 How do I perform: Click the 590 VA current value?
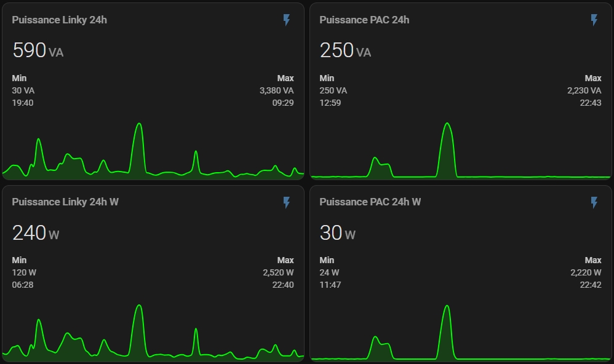(x=38, y=50)
